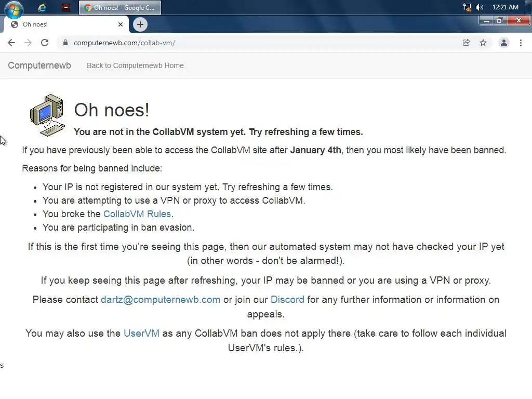The image size is (532, 399).
Task: Open the dark red taskbar app icon
Action: click(x=66, y=7)
